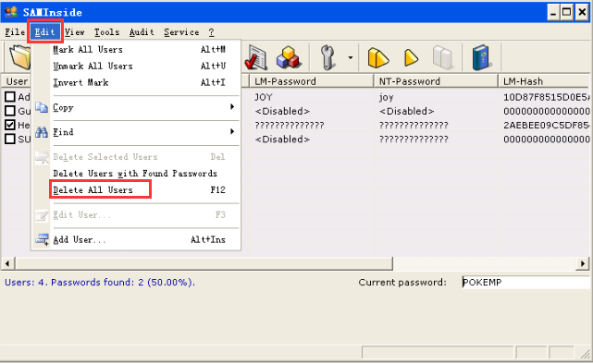The image size is (593, 364).
Task: Click the Current password field showing POKEMP
Action: pos(525,283)
